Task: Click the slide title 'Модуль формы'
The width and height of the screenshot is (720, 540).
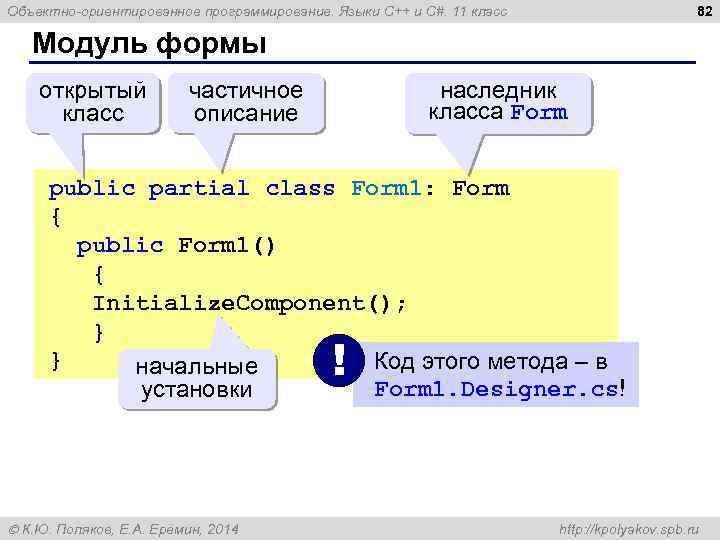Action: click(x=149, y=44)
